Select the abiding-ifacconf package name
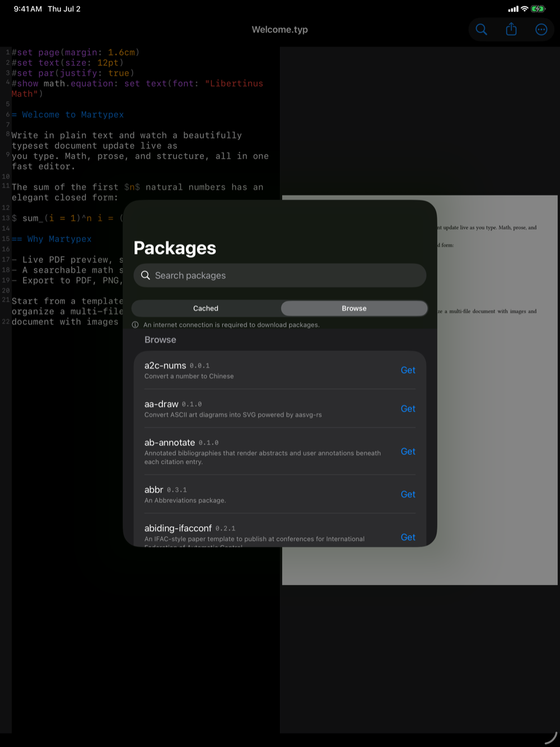Image resolution: width=560 pixels, height=747 pixels. point(178,528)
